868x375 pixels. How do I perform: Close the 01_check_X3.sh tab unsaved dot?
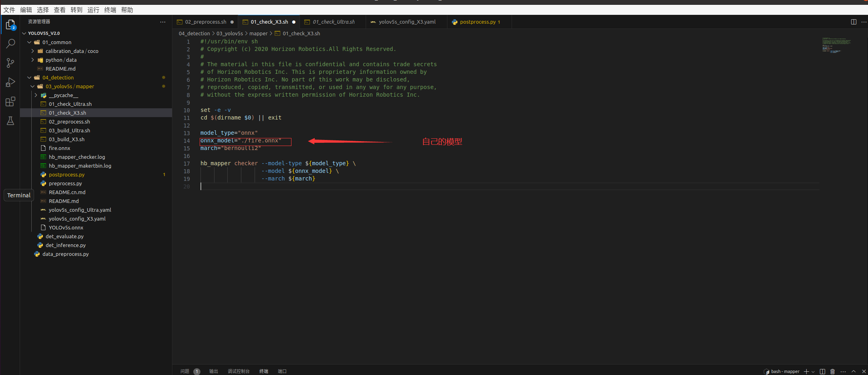tap(294, 22)
